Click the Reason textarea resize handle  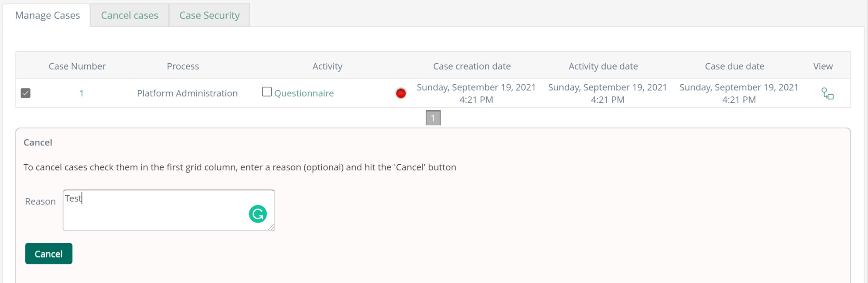(272, 228)
